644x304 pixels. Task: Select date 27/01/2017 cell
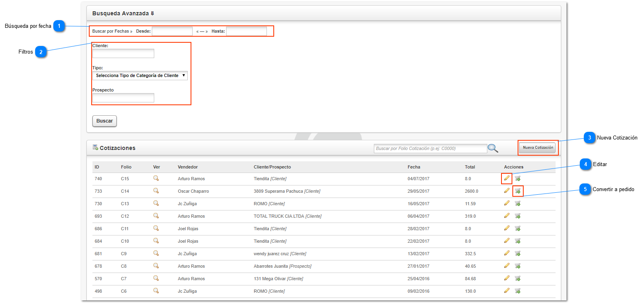click(418, 266)
